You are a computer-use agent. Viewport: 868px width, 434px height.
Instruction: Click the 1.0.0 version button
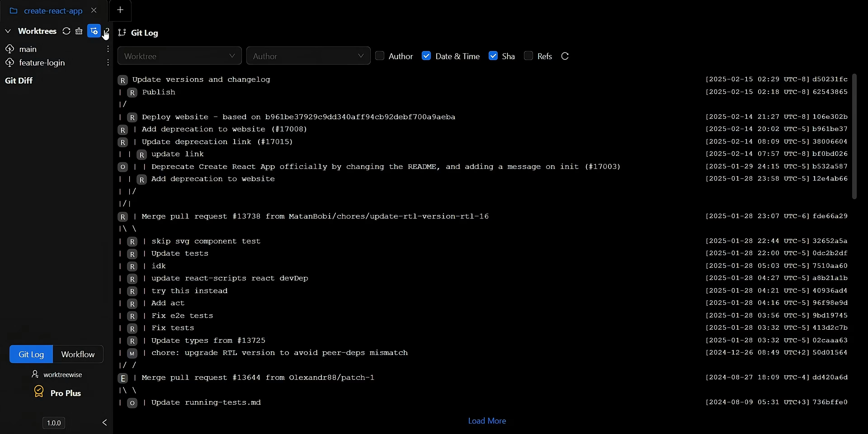[x=54, y=423]
